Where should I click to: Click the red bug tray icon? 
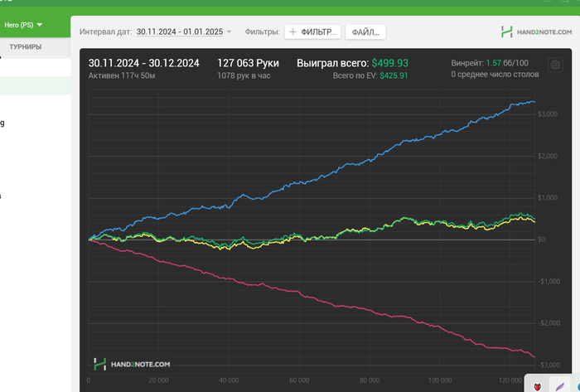point(537,387)
